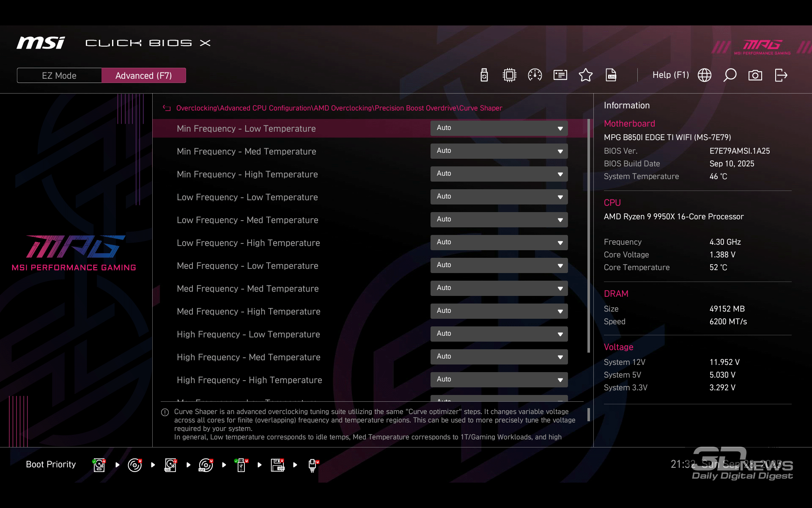
Task: Click the back arrow beside the breadcrumb path
Action: coord(167,108)
